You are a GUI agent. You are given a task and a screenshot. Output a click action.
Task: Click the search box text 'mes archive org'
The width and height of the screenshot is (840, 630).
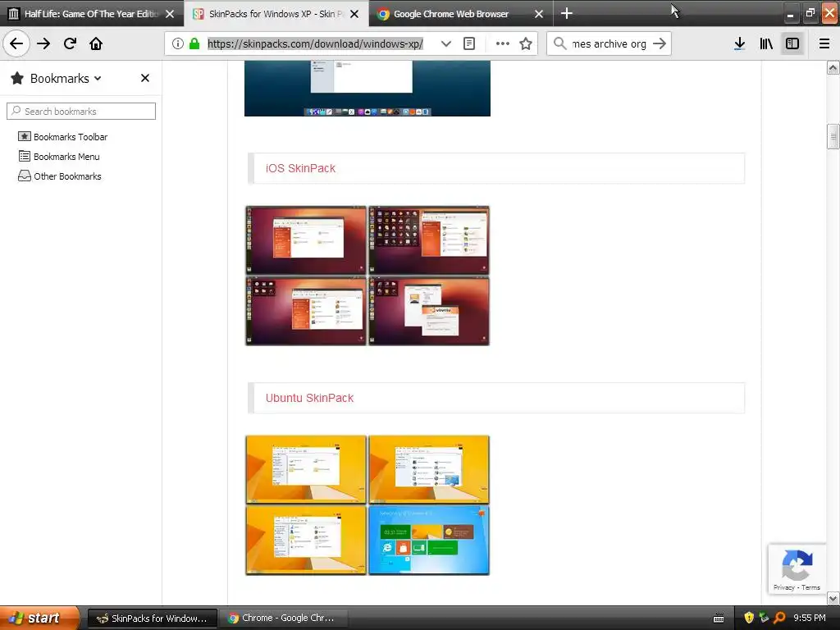pyautogui.click(x=609, y=43)
